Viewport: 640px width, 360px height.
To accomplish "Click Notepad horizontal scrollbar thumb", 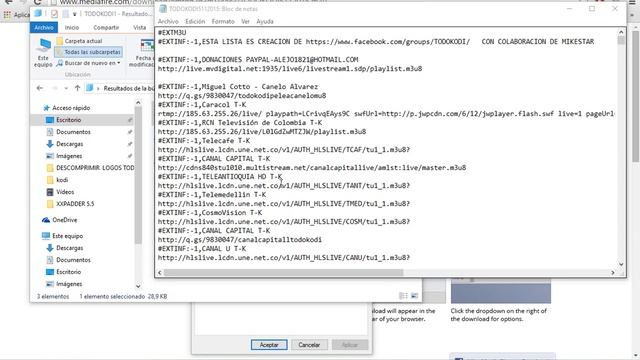I will (x=283, y=272).
